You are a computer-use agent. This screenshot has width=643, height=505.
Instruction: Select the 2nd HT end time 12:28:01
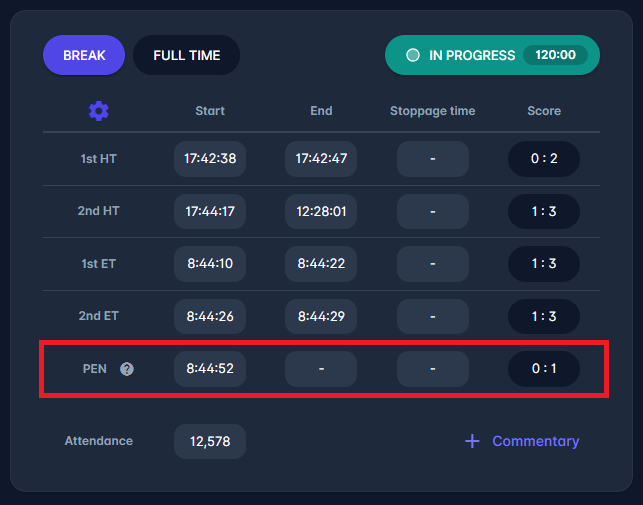(321, 212)
